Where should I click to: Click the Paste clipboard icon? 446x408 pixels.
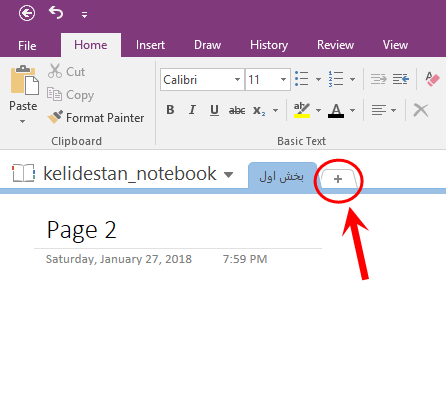point(24,80)
